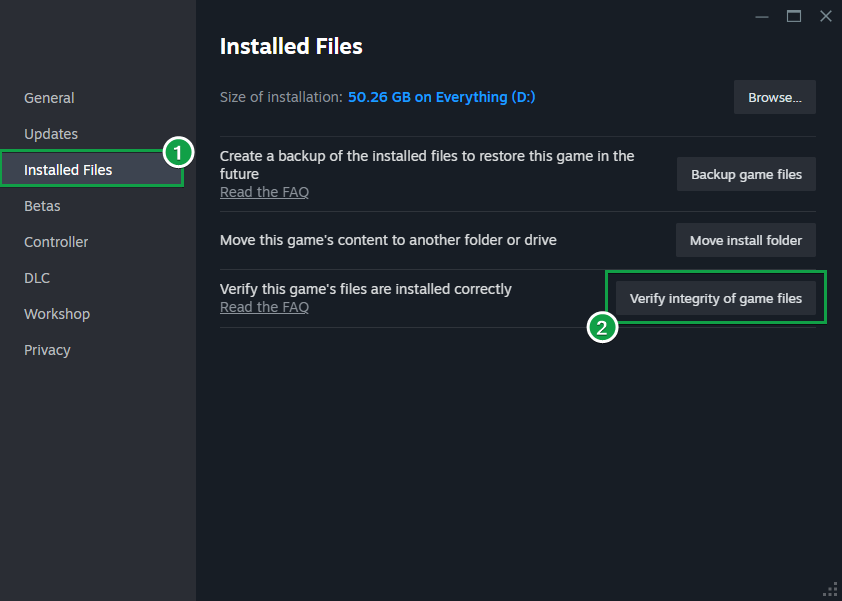Open Read the FAQ link under verify files
The height and width of the screenshot is (601, 842).
click(264, 307)
